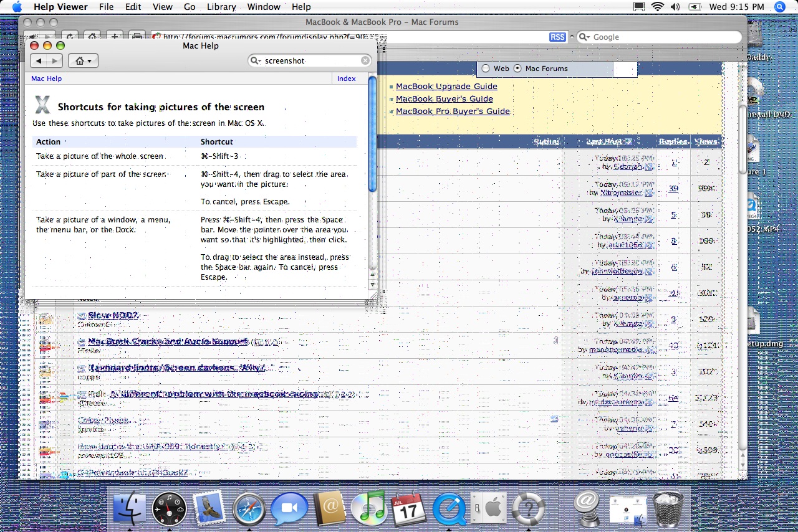Open the MacBook Upgrade Guide link
Screen dimensions: 798x532
(x=446, y=87)
